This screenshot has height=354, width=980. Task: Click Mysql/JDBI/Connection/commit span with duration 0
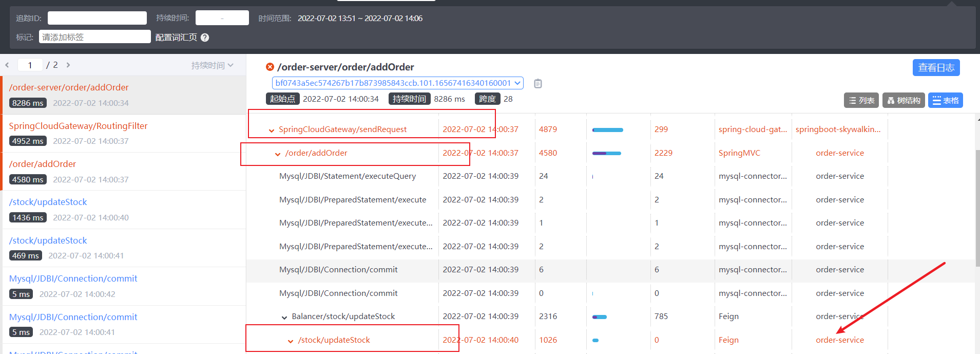(610, 293)
